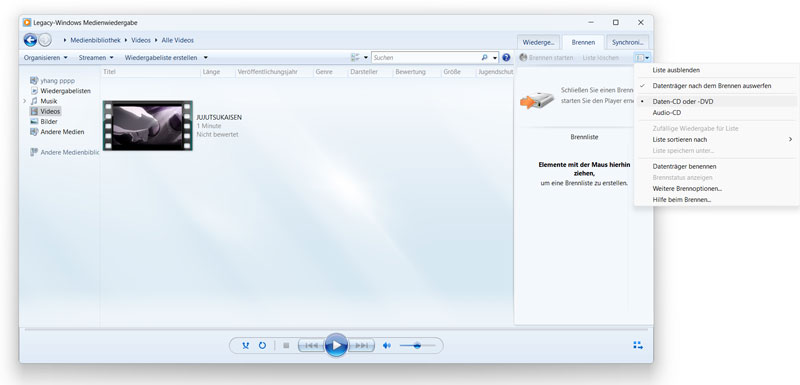Click the search magnifier icon

tap(484, 58)
